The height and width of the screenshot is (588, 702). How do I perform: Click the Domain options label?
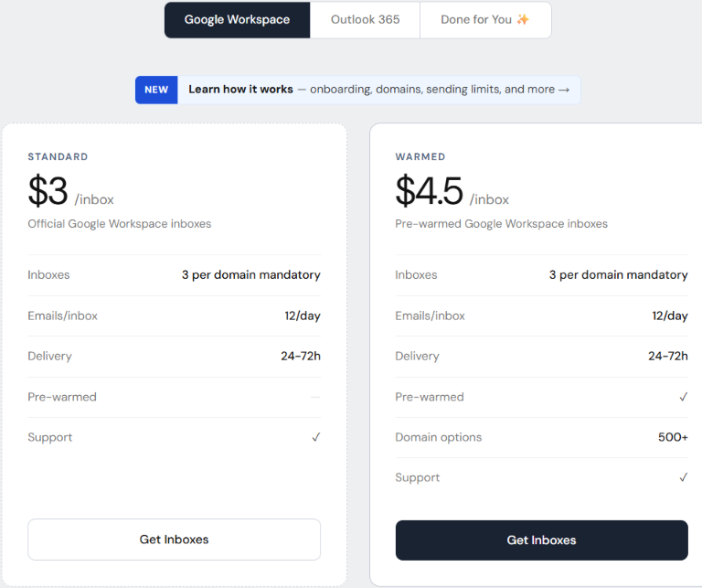[x=439, y=437]
